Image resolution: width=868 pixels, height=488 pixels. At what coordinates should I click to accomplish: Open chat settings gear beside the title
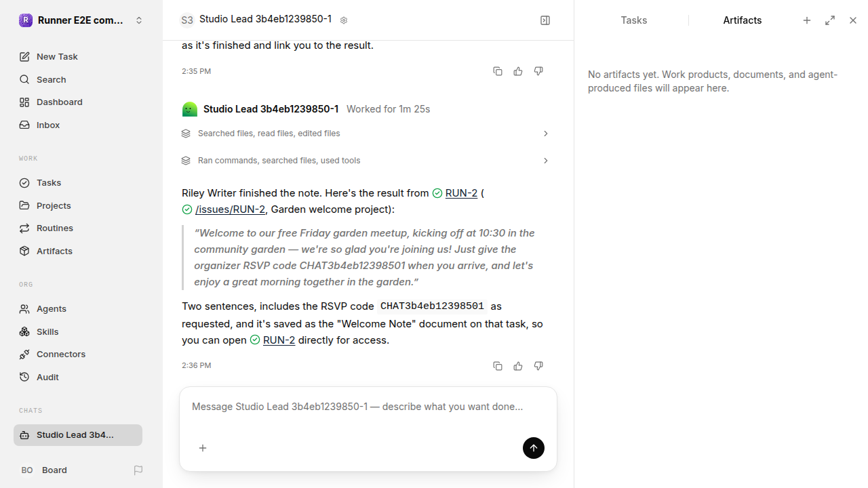pyautogui.click(x=344, y=20)
